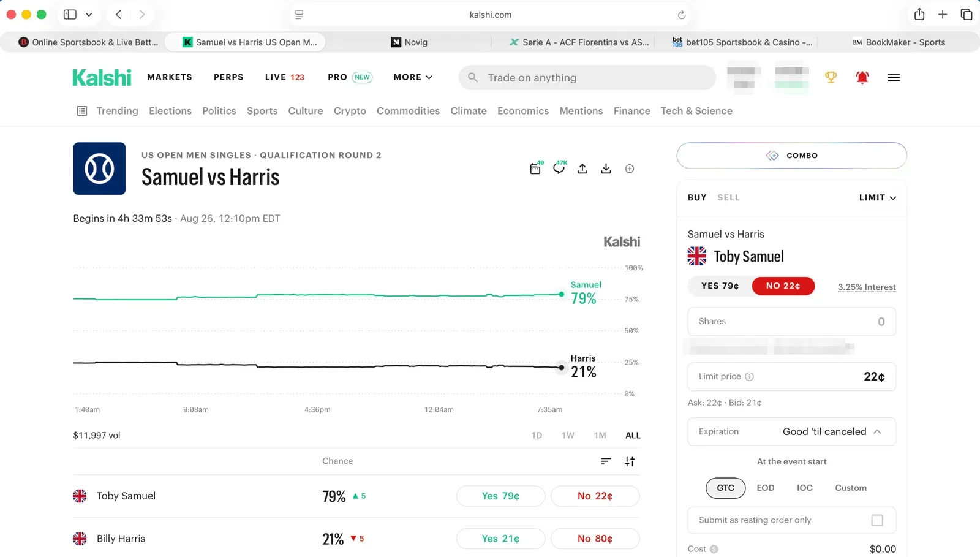Reload the page using refresh icon

(x=682, y=15)
